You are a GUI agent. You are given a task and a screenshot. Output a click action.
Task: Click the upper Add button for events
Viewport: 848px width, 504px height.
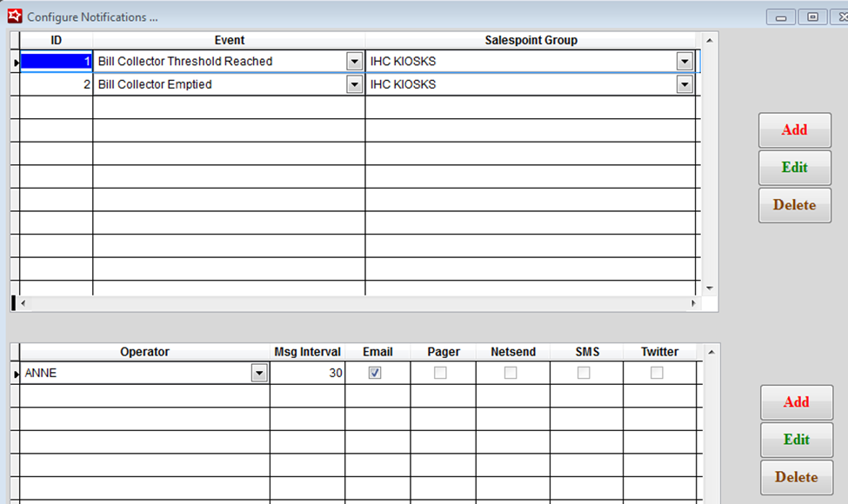[794, 130]
